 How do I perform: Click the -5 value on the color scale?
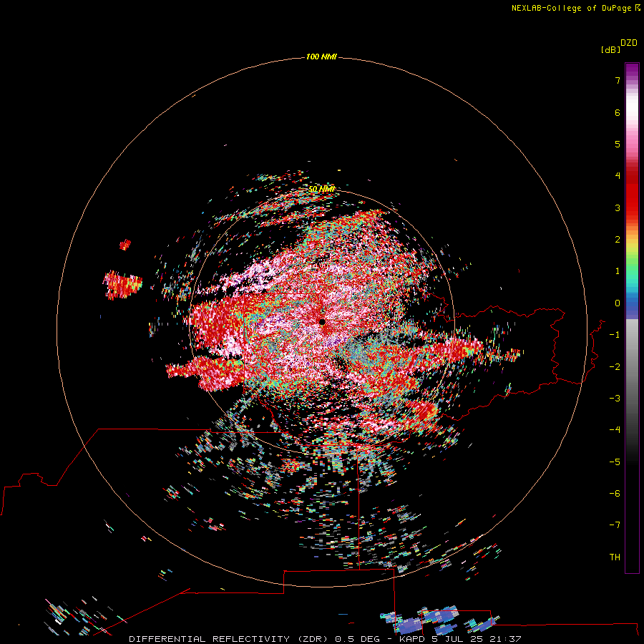(x=615, y=462)
